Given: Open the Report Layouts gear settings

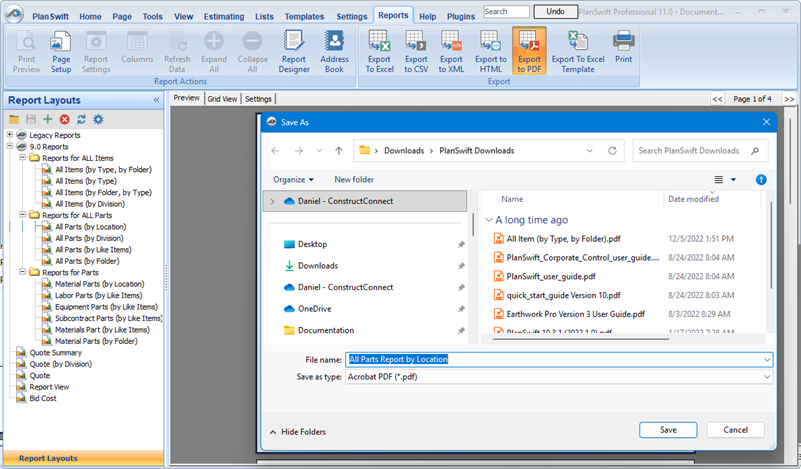Looking at the screenshot, I should coord(98,119).
